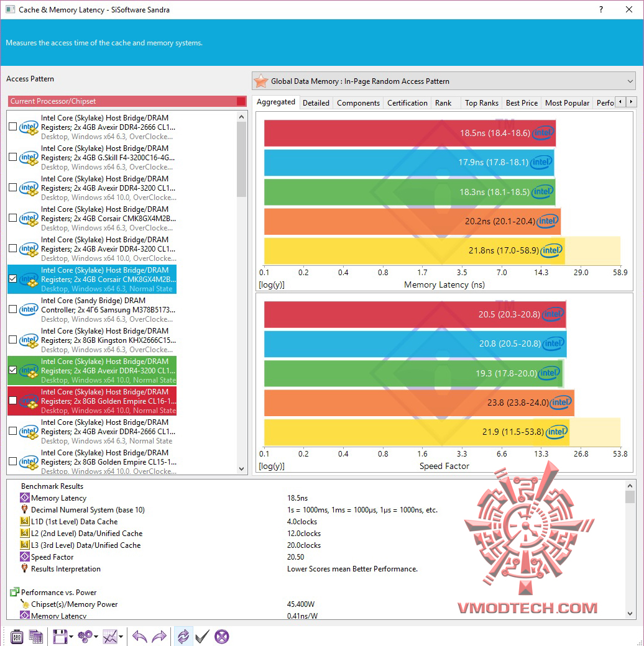Screen dimensions: 644x646
Task: Click the red color square of Current Processor/Chipset
Action: [241, 101]
